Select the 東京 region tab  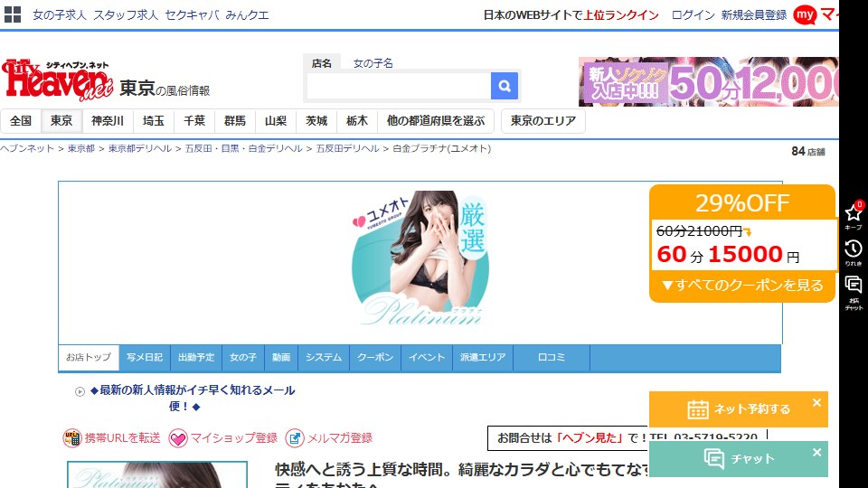[61, 120]
